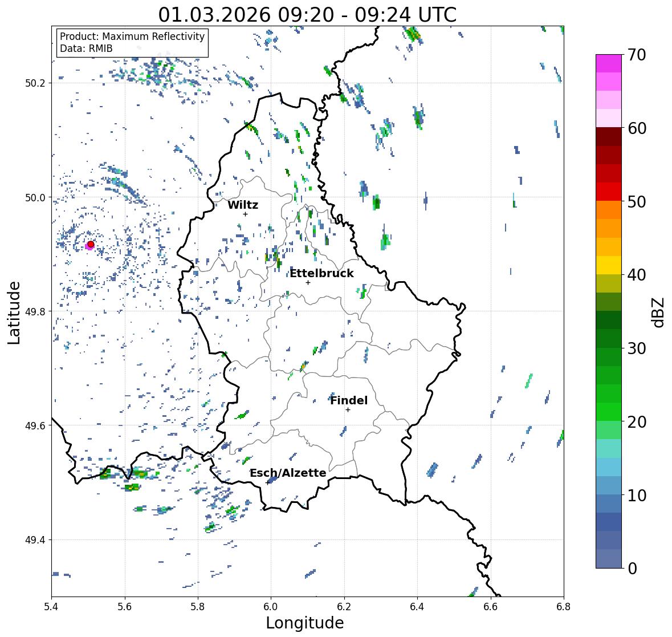Viewport: 672px width, 637px height.
Task: Click the 6.6 longitude tick label
Action: tap(491, 607)
